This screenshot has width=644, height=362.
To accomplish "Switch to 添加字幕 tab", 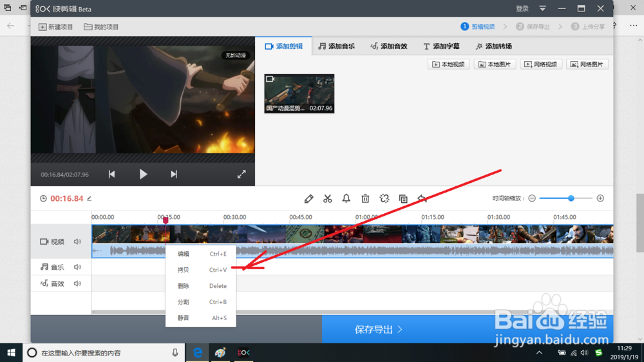I will pos(441,46).
